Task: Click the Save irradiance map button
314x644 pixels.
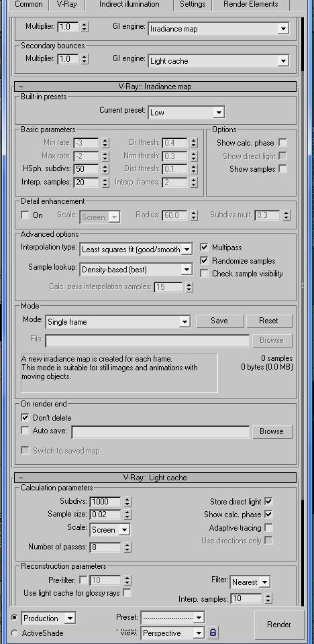Action: point(219,321)
